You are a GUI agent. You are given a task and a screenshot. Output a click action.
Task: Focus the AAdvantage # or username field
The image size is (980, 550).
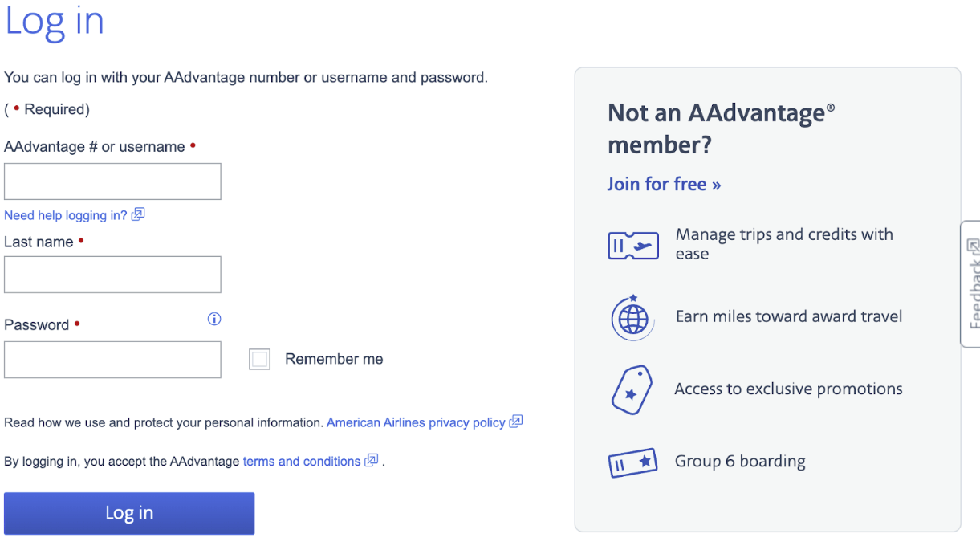pos(112,181)
